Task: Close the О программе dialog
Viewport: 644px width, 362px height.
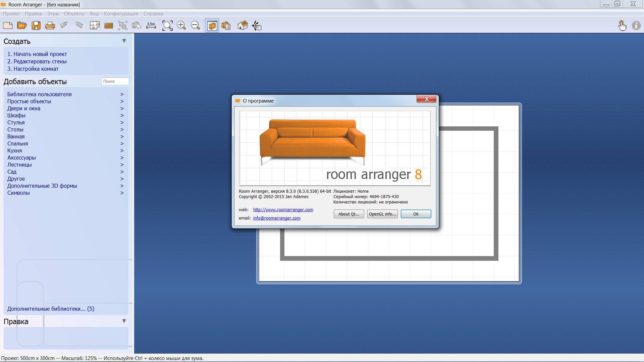Action: (x=426, y=99)
